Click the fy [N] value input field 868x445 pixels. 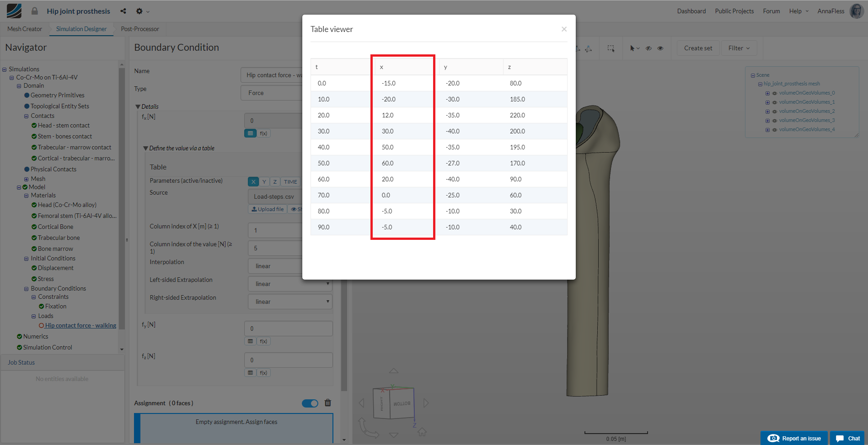coord(289,328)
